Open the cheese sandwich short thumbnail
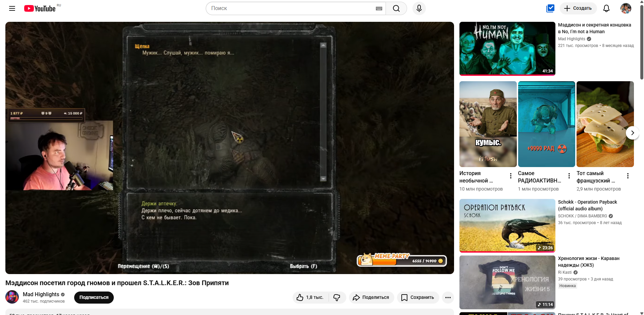 click(x=605, y=124)
